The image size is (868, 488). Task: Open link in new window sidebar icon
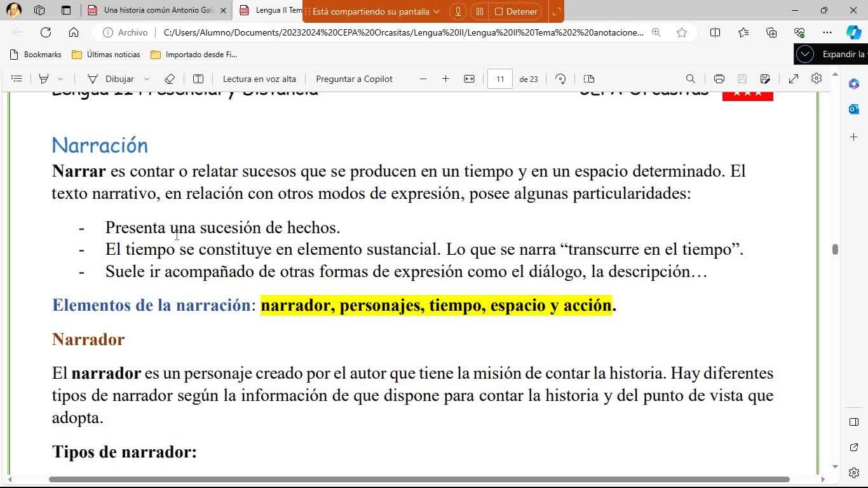tap(853, 447)
